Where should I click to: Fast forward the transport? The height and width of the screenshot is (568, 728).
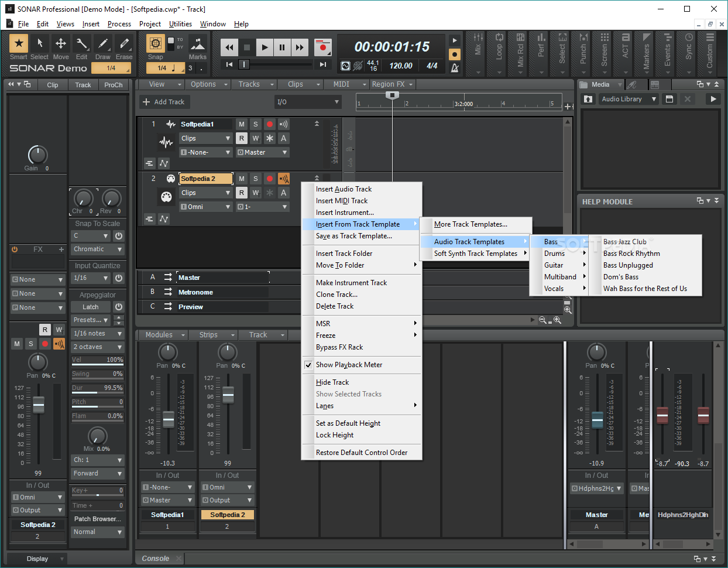(x=300, y=47)
